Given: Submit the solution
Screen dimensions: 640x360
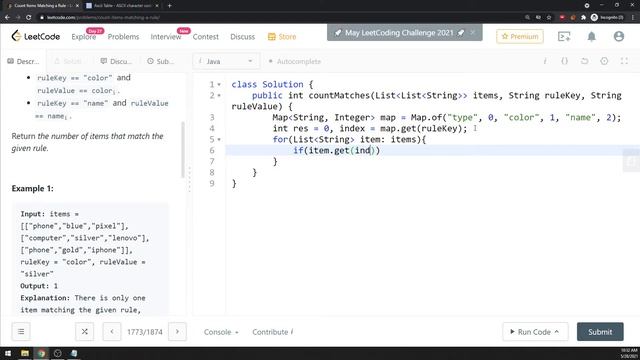Looking at the screenshot, I should point(600,332).
